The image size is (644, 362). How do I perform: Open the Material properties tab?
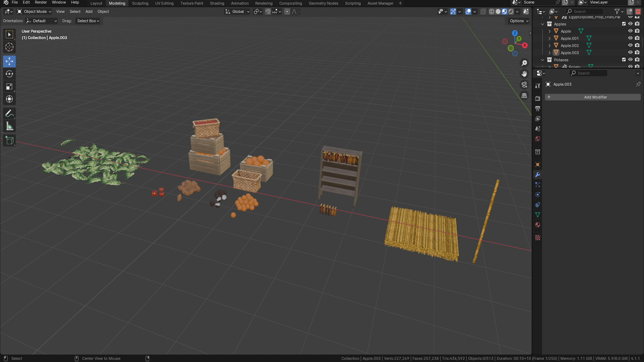(538, 225)
